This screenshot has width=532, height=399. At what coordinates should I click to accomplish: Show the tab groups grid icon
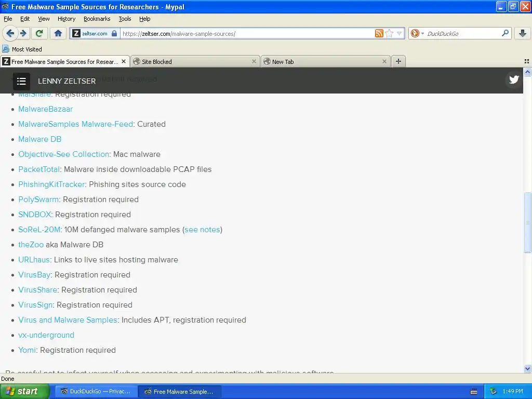coord(527,61)
